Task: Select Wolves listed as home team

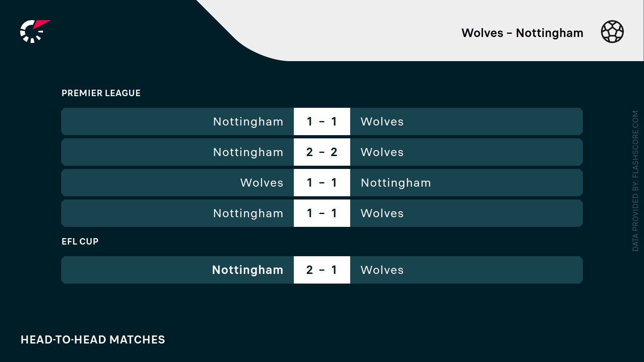Action: [262, 183]
